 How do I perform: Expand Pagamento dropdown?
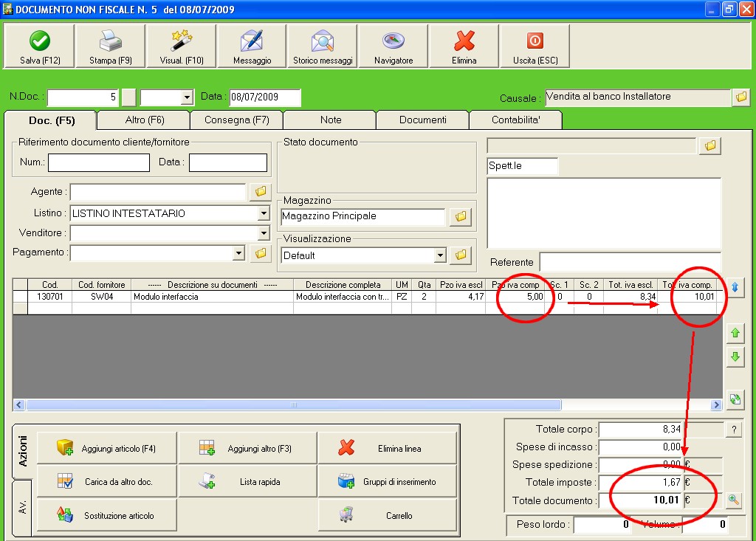[238, 253]
